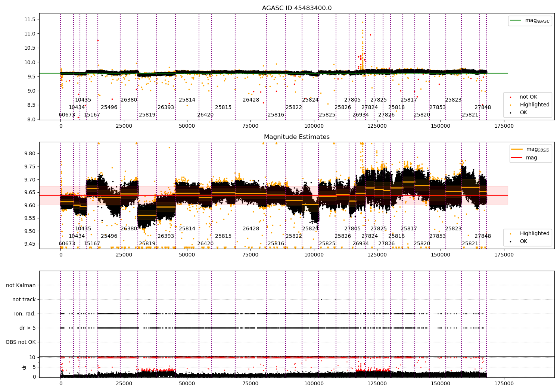Image resolution: width=560 pixels, height=392 pixels.
Task: Click OBSID label 25822 in Magnitude Estimates panel
Action: tap(294, 236)
